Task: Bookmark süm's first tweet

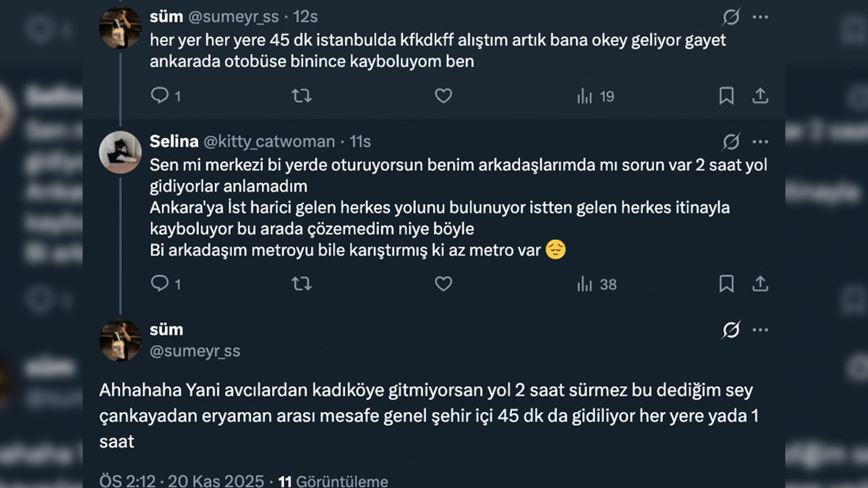Action: point(726,96)
